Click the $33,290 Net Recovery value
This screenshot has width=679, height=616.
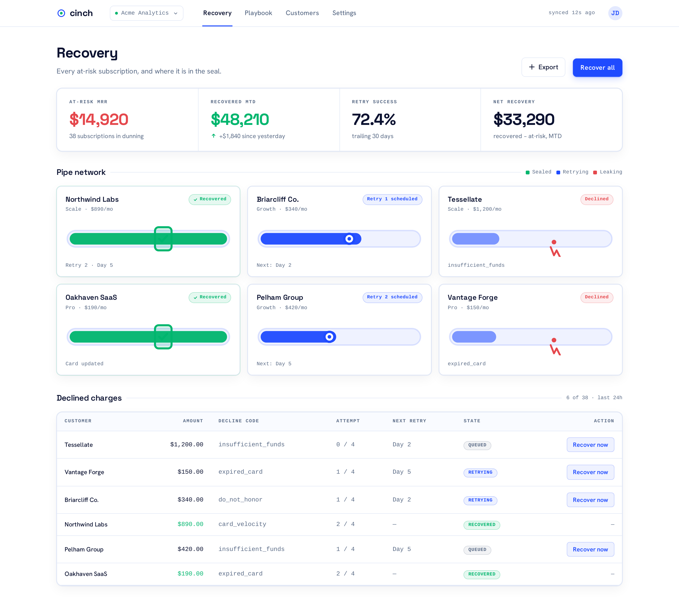[x=524, y=119]
